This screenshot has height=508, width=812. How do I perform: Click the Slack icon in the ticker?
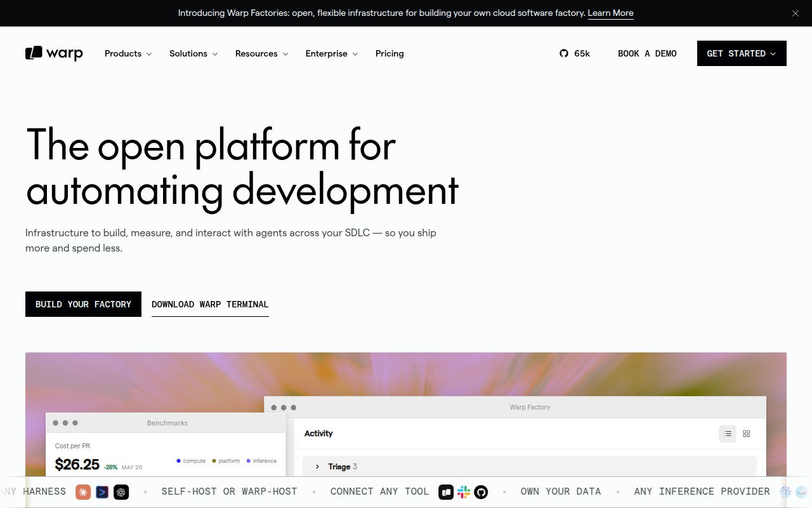coord(464,491)
